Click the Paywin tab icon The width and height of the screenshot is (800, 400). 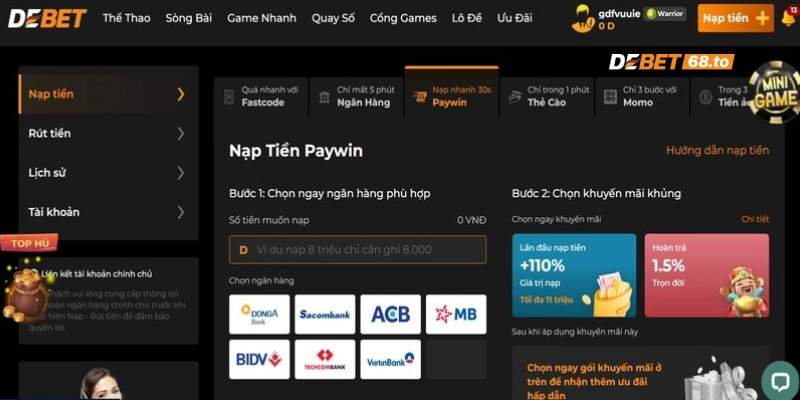click(x=419, y=97)
